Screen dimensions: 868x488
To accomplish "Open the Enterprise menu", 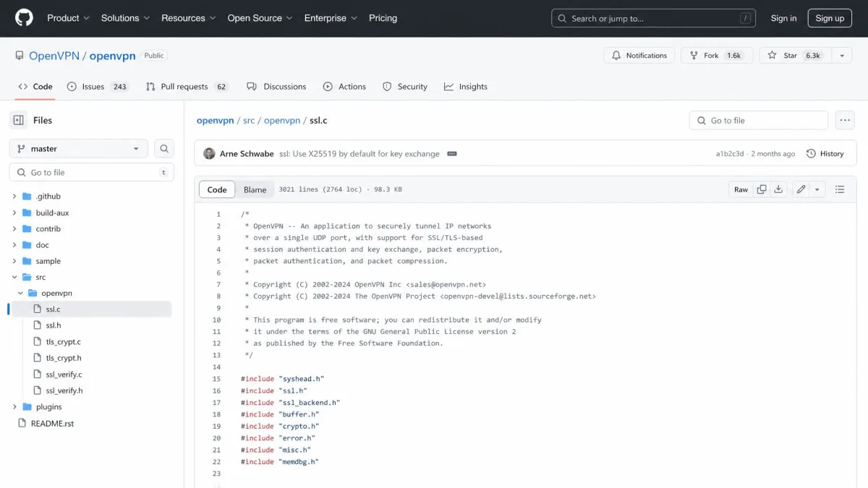I will 331,18.
